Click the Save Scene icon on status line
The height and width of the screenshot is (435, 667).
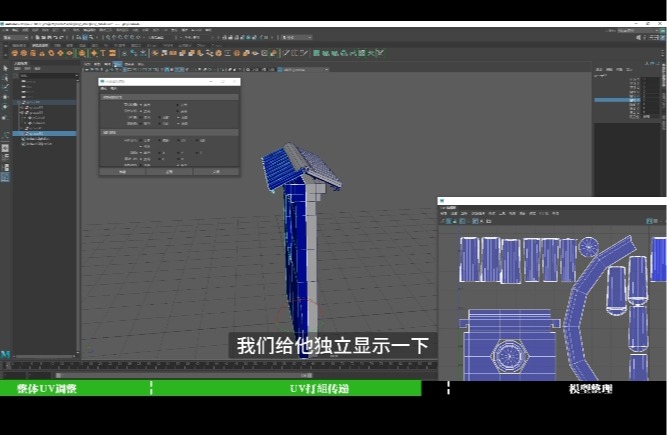pyautogui.click(x=48, y=37)
